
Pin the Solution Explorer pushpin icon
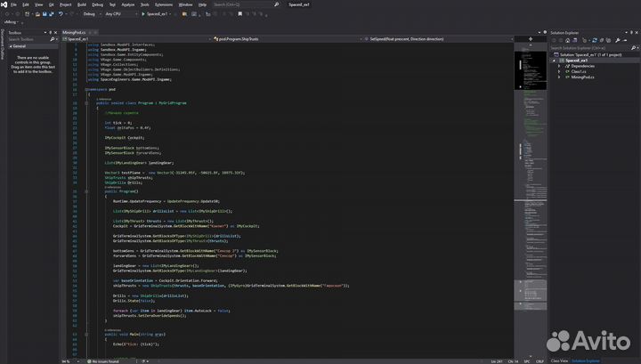pyautogui.click(x=631, y=33)
